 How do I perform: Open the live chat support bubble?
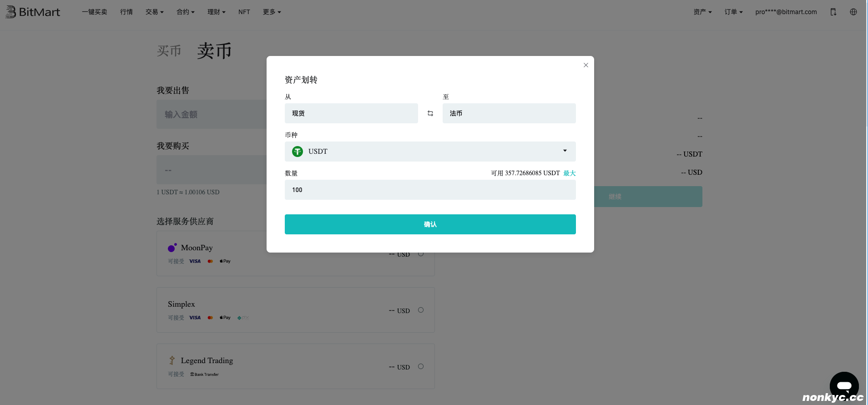click(844, 386)
